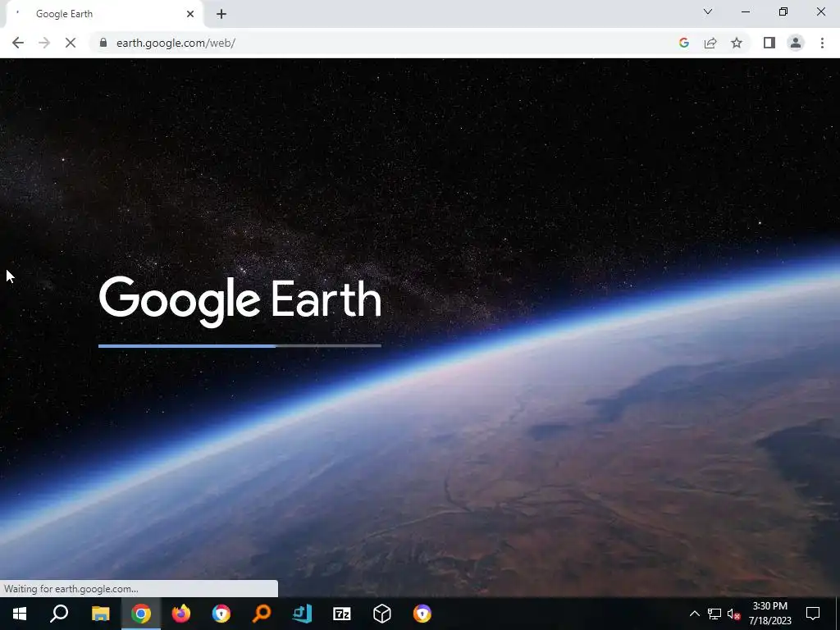Image resolution: width=840 pixels, height=630 pixels.
Task: Open the orange magnifier app in taskbar
Action: click(262, 614)
